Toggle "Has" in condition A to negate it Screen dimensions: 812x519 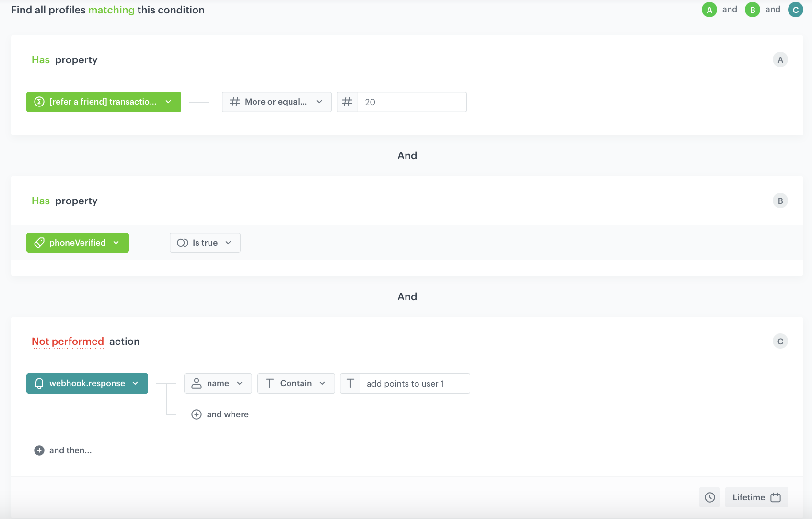click(40, 59)
